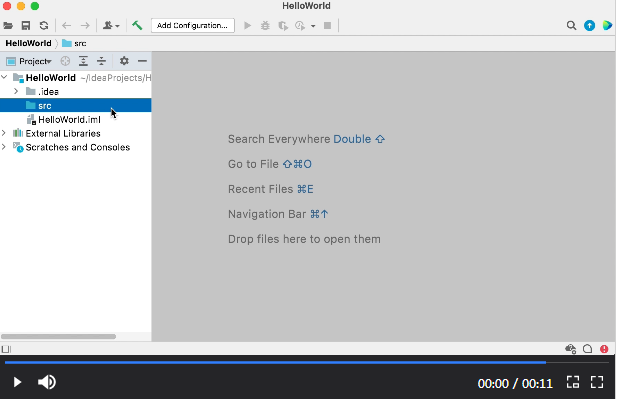The image size is (617, 399).
Task: Click the status bar settings-with-gear icon
Action: tap(571, 349)
